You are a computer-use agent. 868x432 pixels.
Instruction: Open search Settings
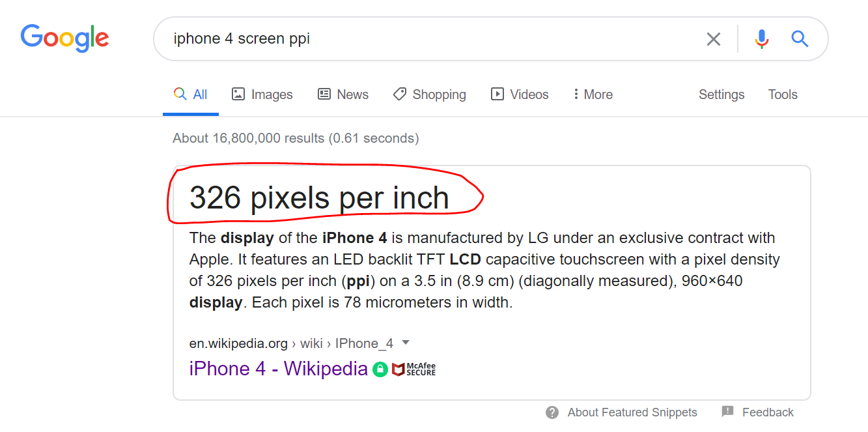click(x=721, y=94)
